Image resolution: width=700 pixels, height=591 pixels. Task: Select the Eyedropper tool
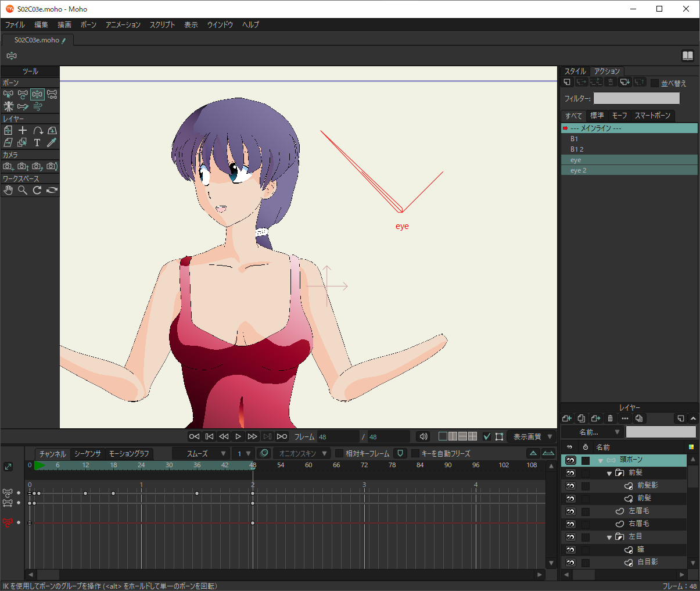tap(52, 142)
